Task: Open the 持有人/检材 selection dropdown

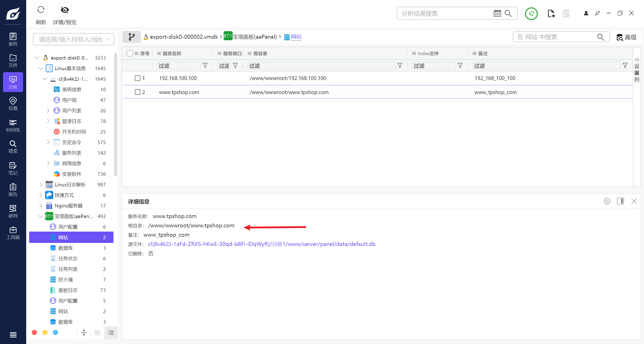Action: [x=73, y=39]
